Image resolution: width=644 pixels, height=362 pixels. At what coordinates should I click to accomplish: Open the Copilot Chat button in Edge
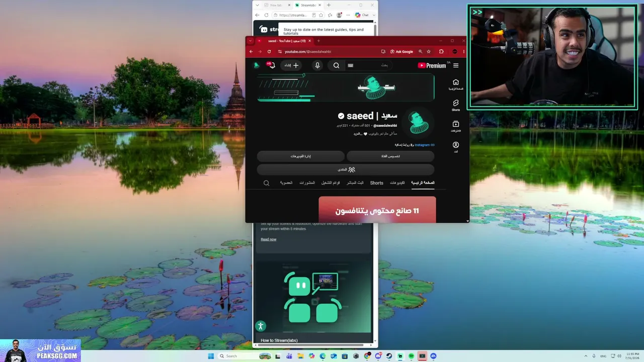[362, 15]
